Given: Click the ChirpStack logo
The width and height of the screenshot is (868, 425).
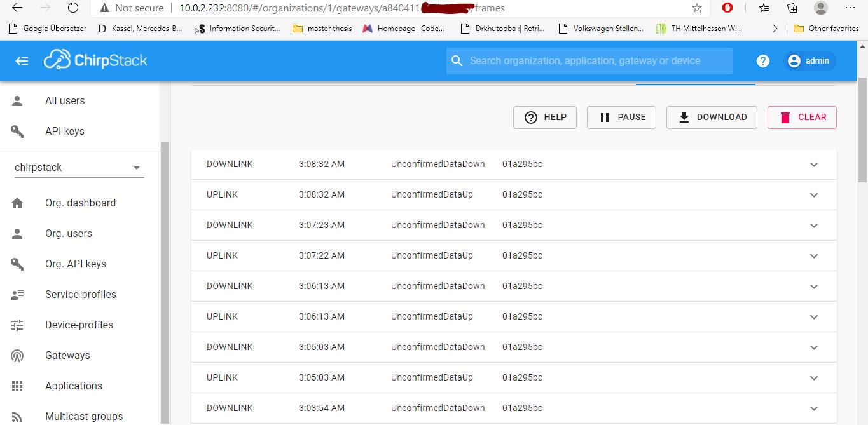Looking at the screenshot, I should 95,60.
